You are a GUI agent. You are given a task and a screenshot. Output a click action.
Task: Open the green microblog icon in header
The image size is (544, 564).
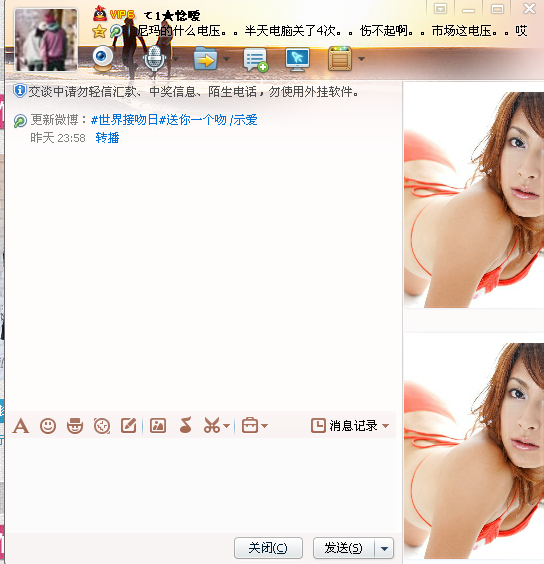tap(116, 31)
